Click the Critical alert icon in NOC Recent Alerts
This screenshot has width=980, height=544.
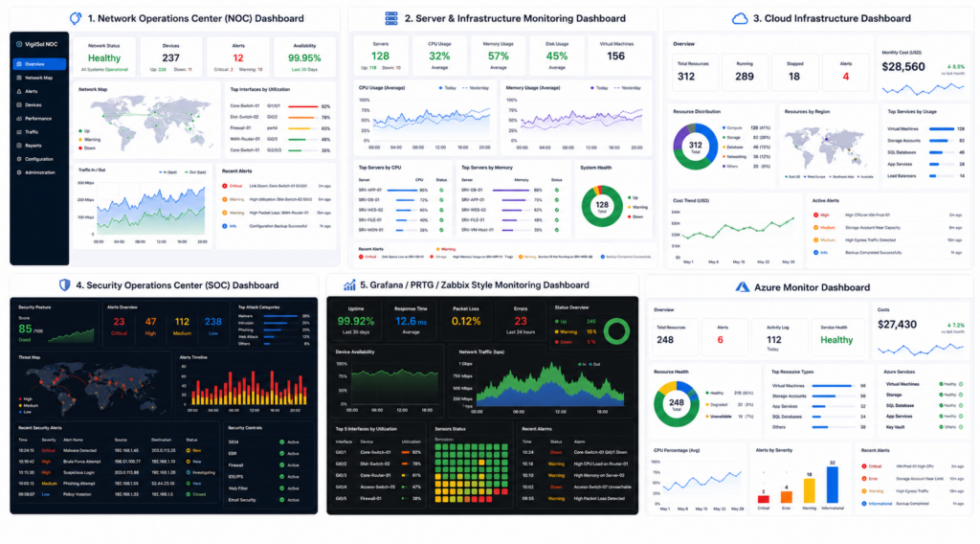(224, 186)
